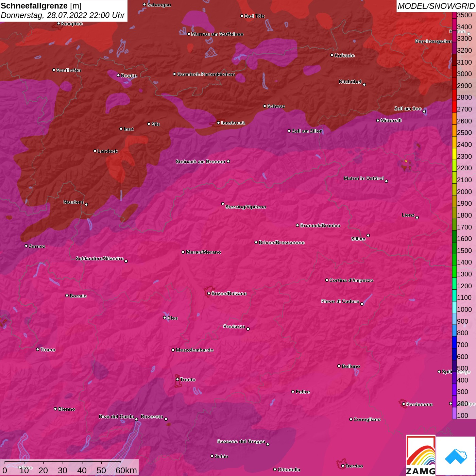Screen dimensions: 476x476
Task: Click the 60km scale bar label
Action: click(x=126, y=470)
